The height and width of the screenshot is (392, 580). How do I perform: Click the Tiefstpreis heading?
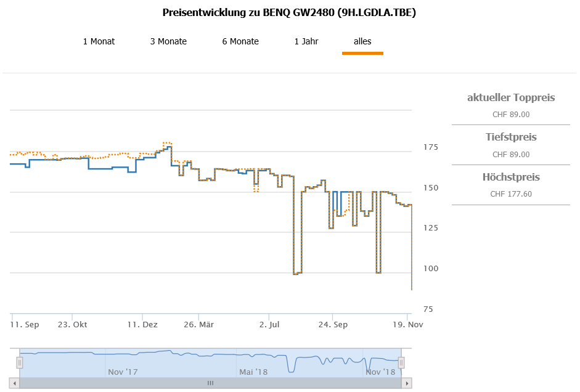(x=511, y=137)
